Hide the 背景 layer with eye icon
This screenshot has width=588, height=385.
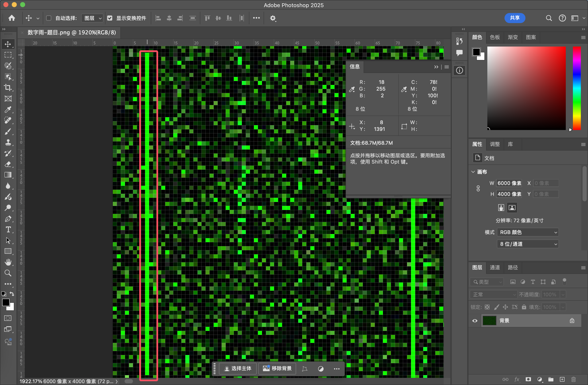(x=475, y=321)
